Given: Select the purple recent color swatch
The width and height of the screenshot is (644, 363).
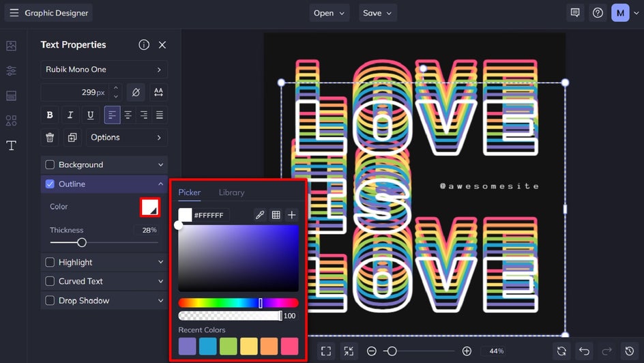Looking at the screenshot, I should (188, 346).
